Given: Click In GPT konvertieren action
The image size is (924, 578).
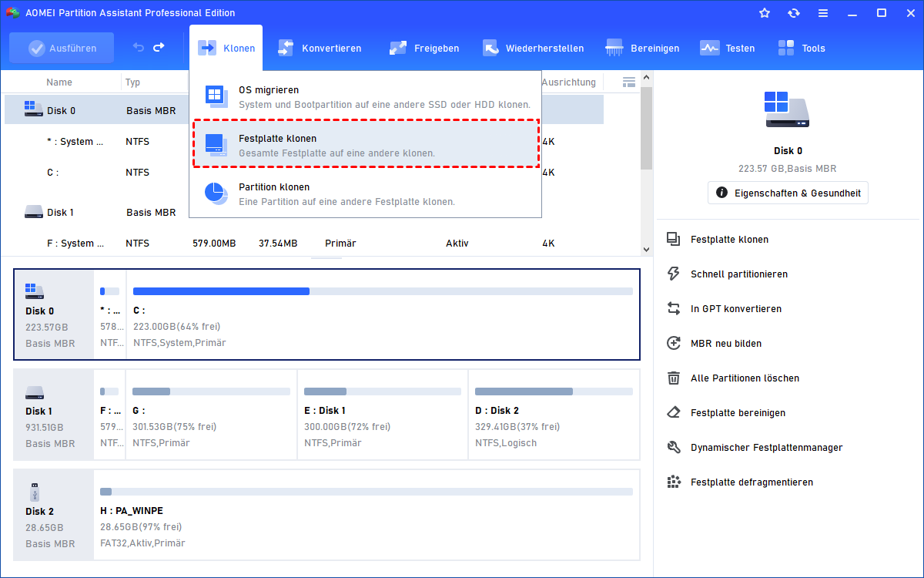Looking at the screenshot, I should pos(725,309).
